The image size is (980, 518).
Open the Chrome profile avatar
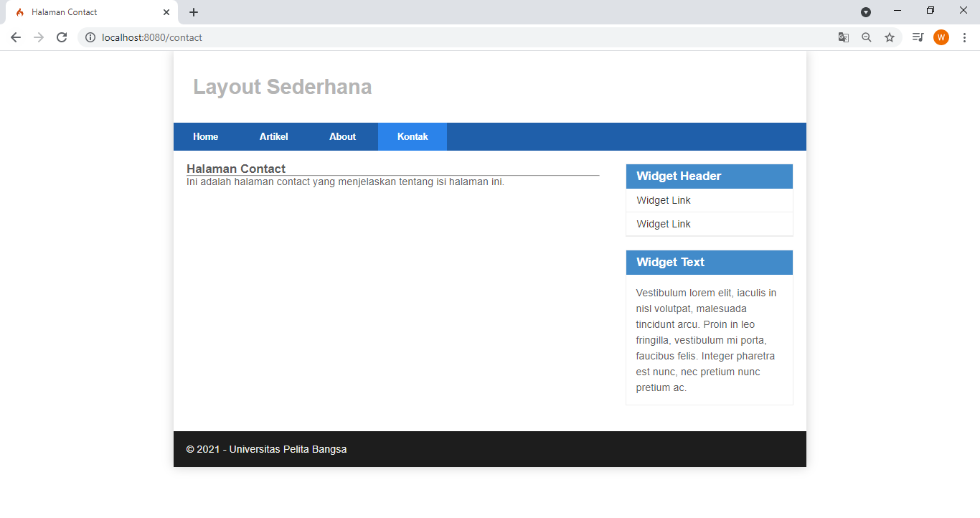pyautogui.click(x=941, y=37)
